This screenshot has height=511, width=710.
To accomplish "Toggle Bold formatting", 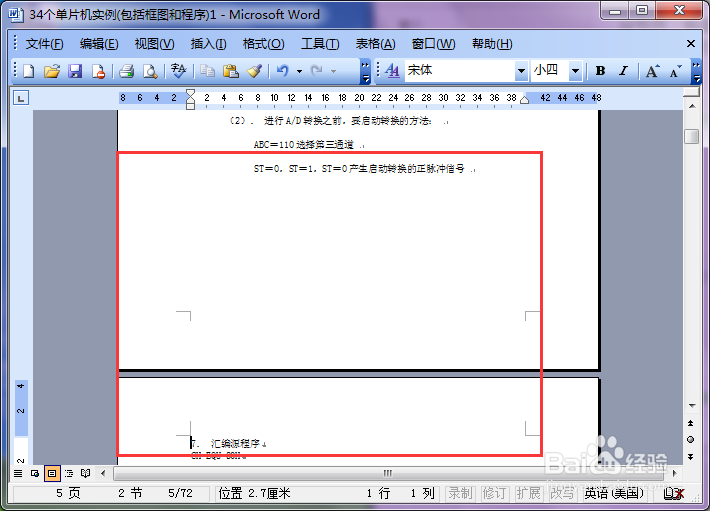I will click(600, 71).
